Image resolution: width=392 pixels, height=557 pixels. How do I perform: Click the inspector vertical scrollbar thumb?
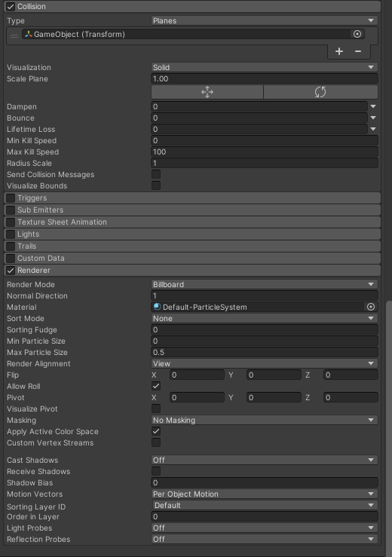(x=389, y=428)
